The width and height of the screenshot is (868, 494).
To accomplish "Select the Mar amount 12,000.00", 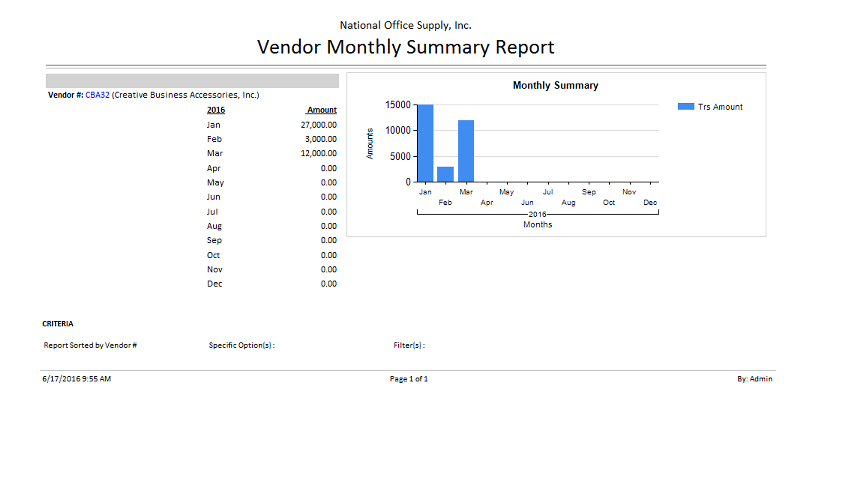I will click(x=318, y=153).
